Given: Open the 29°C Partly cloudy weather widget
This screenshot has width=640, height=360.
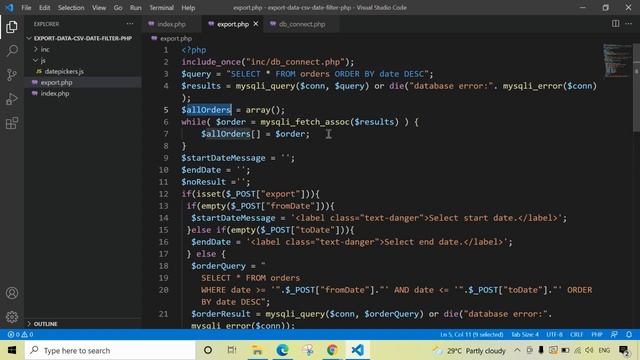Looking at the screenshot, I should point(469,350).
